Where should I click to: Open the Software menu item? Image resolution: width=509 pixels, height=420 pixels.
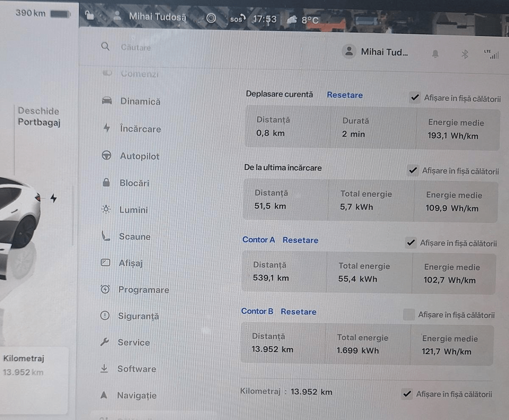click(x=137, y=369)
